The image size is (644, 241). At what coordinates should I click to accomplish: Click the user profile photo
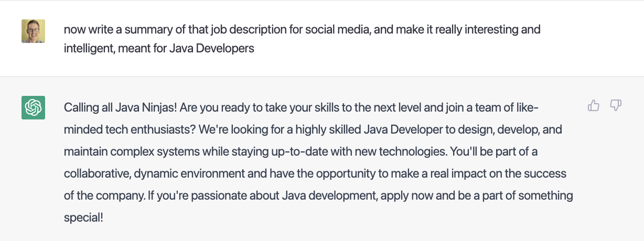(x=33, y=31)
